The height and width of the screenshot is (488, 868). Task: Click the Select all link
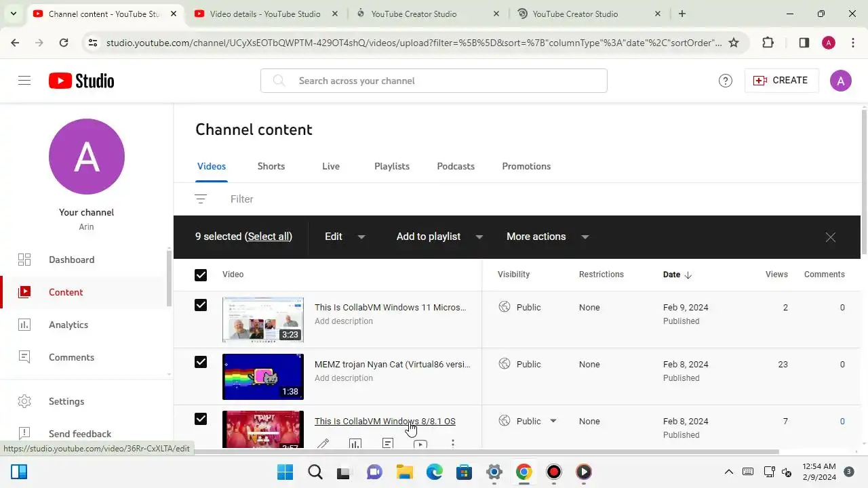click(x=269, y=237)
